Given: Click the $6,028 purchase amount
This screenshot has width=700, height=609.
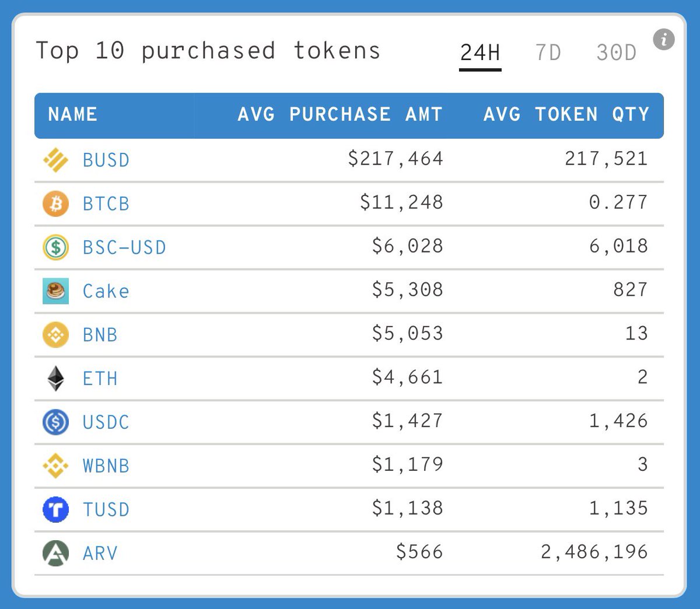Looking at the screenshot, I should [x=407, y=246].
